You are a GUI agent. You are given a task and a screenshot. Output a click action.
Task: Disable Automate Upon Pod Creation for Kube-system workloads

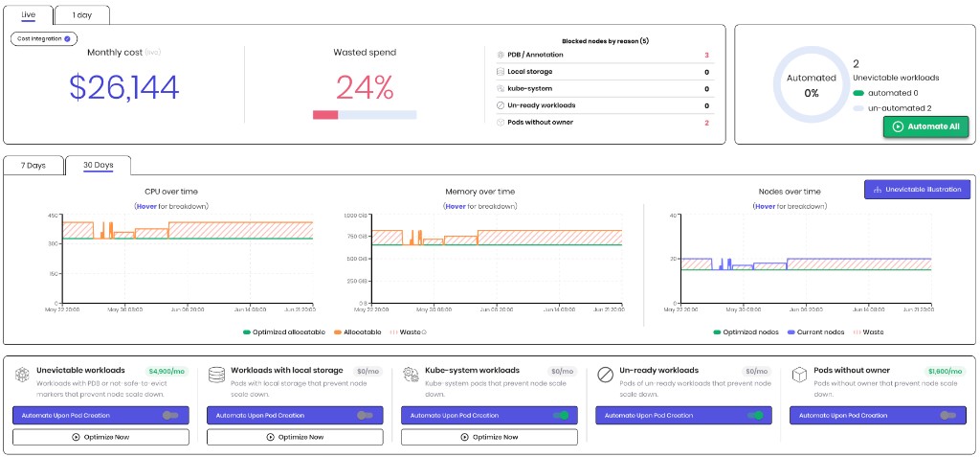(x=561, y=415)
